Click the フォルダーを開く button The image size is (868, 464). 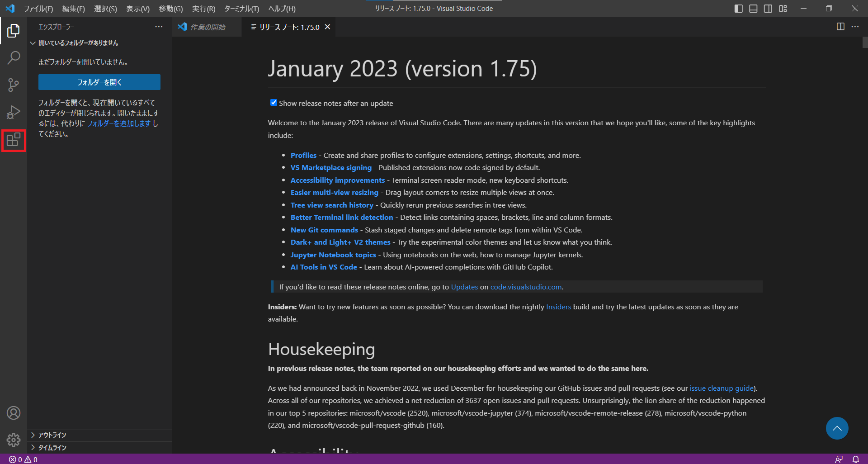click(x=99, y=82)
